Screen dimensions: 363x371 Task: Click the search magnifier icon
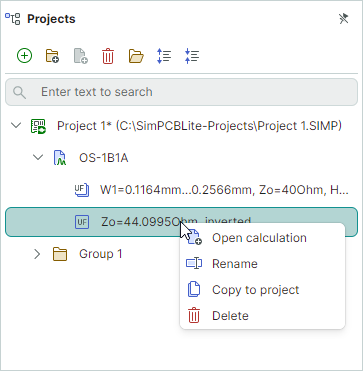[x=20, y=92]
